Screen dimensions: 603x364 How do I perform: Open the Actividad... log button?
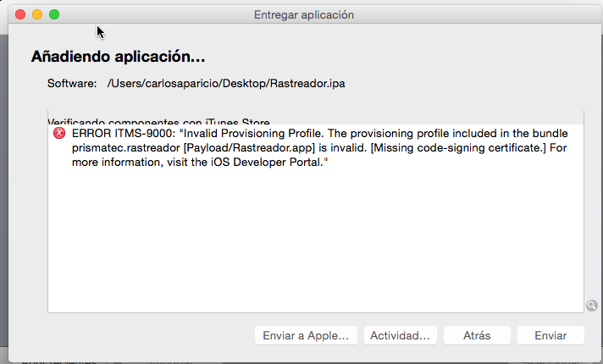401,335
